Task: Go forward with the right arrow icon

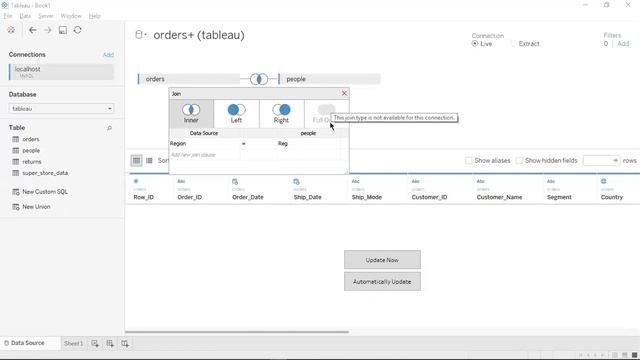Action: point(47,30)
